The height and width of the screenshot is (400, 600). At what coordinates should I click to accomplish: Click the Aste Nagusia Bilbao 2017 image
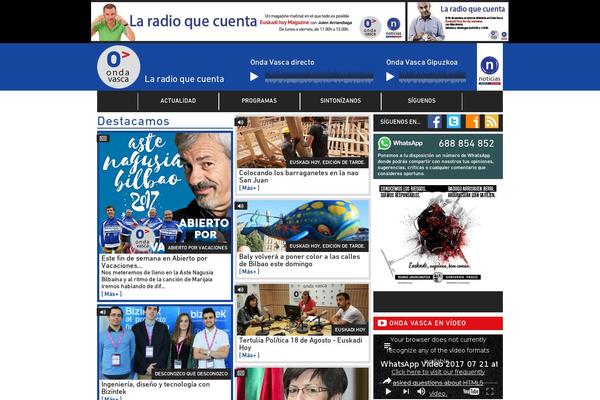coord(165,193)
